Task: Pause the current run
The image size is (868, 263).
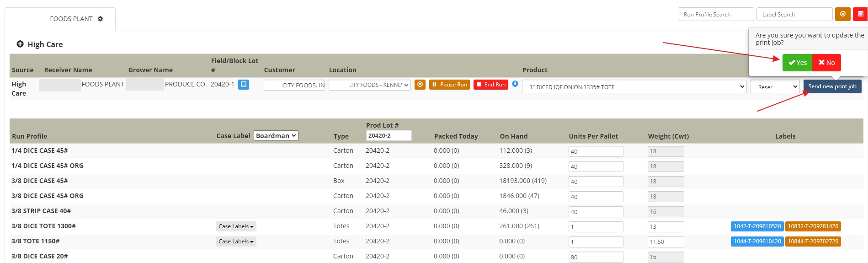Action: click(x=449, y=85)
